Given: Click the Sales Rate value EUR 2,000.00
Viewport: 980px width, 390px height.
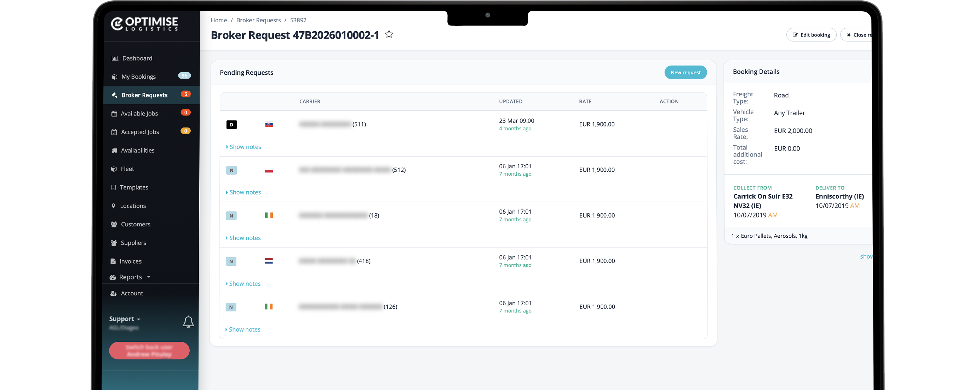Looking at the screenshot, I should click(x=793, y=131).
